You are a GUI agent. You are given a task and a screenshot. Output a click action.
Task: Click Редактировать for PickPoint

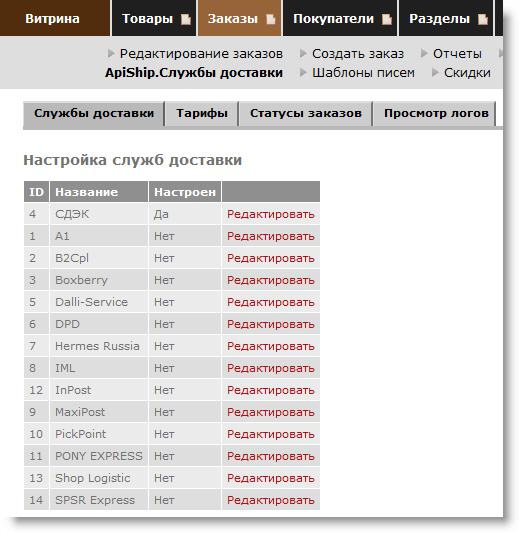[271, 434]
